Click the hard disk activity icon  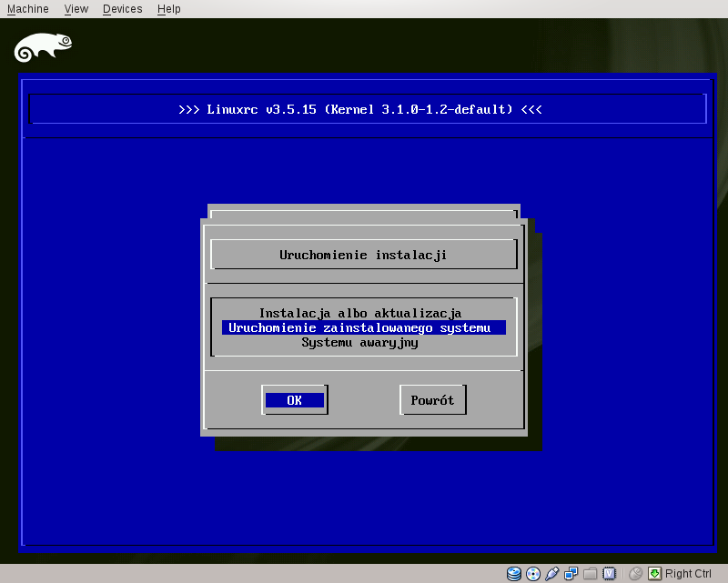[514, 574]
